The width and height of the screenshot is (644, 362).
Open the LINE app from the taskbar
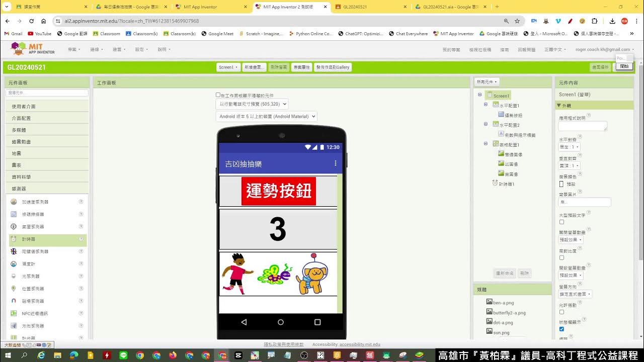point(123,355)
